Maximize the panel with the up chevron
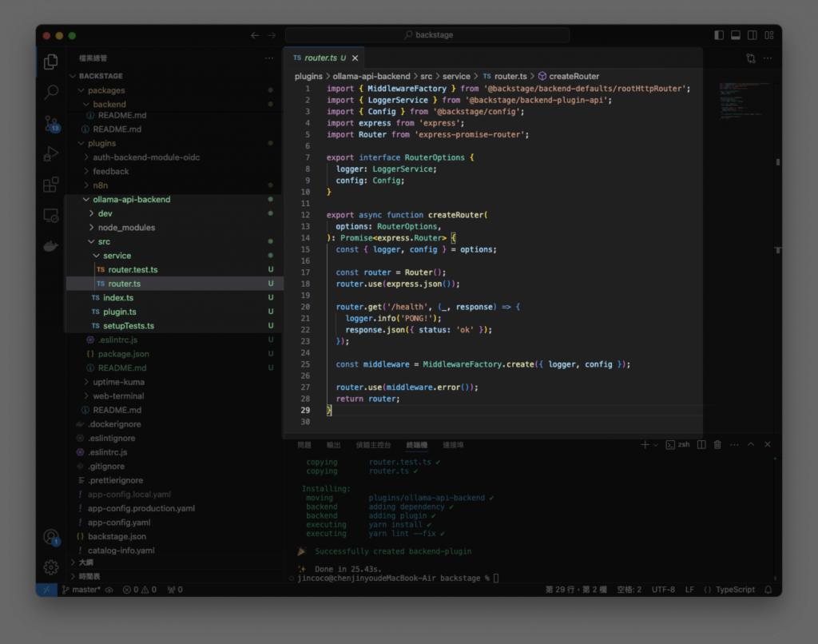 click(x=751, y=444)
